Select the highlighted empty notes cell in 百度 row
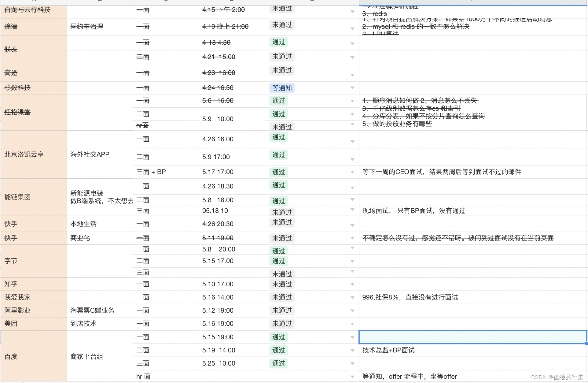The width and height of the screenshot is (588, 383). [473, 337]
